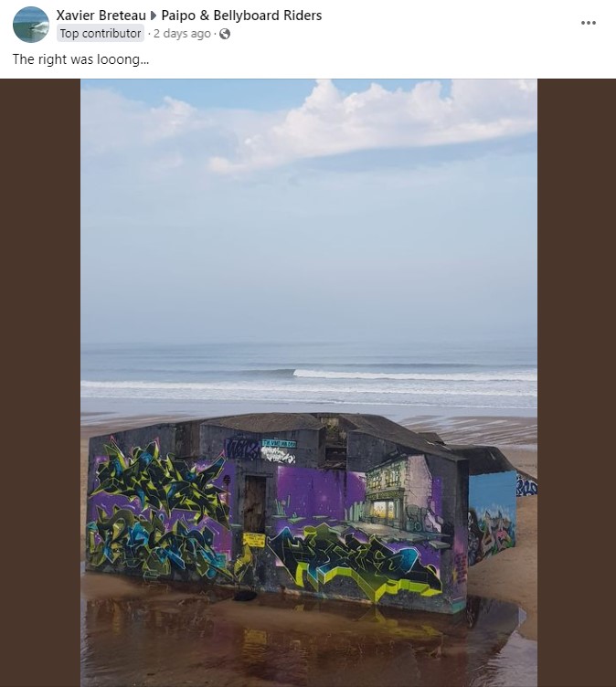The image size is (616, 687).
Task: Open Xavier Breteau's profile name link
Action: [101, 16]
